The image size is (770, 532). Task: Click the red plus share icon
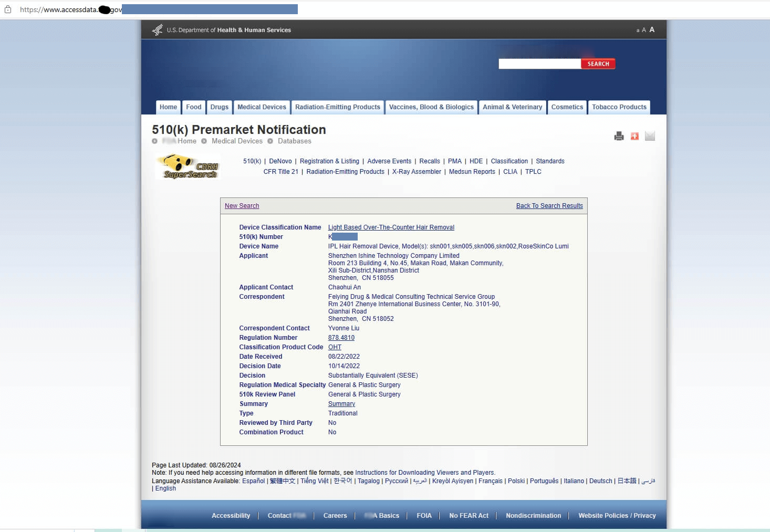tap(634, 137)
